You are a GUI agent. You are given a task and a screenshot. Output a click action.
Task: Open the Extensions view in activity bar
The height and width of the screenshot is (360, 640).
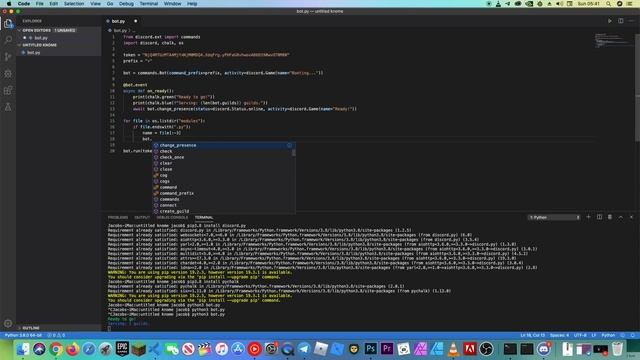8,90
